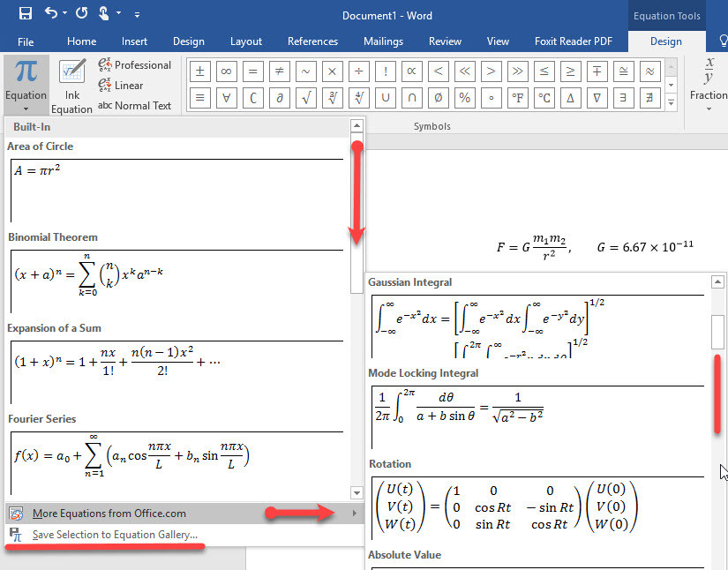Click the Undo arrow icon

click(x=50, y=13)
